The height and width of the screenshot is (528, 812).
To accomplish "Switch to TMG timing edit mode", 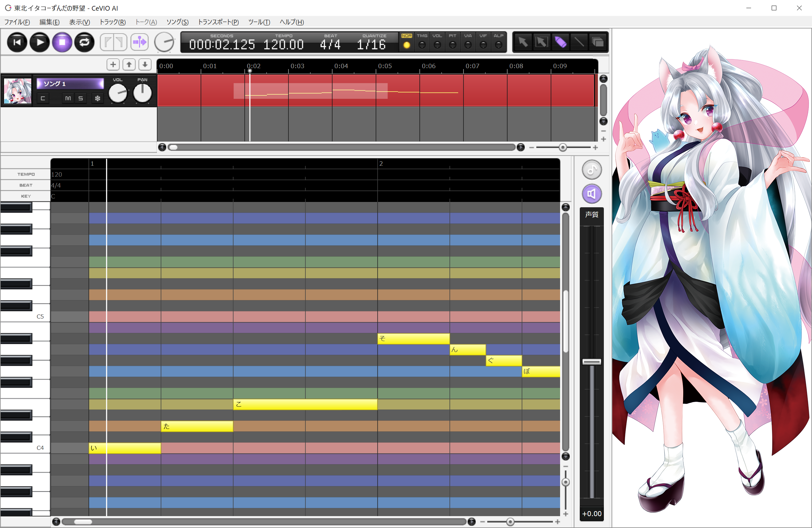I will click(422, 42).
